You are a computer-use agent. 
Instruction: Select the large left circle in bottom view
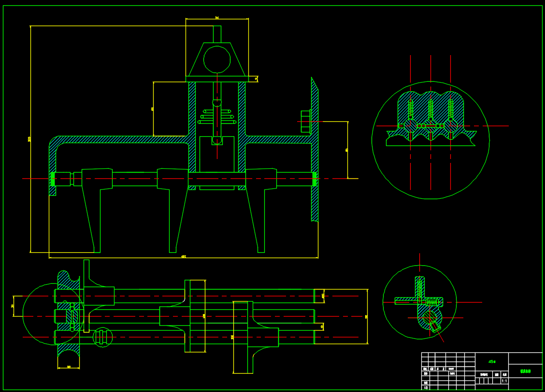(x=24, y=314)
